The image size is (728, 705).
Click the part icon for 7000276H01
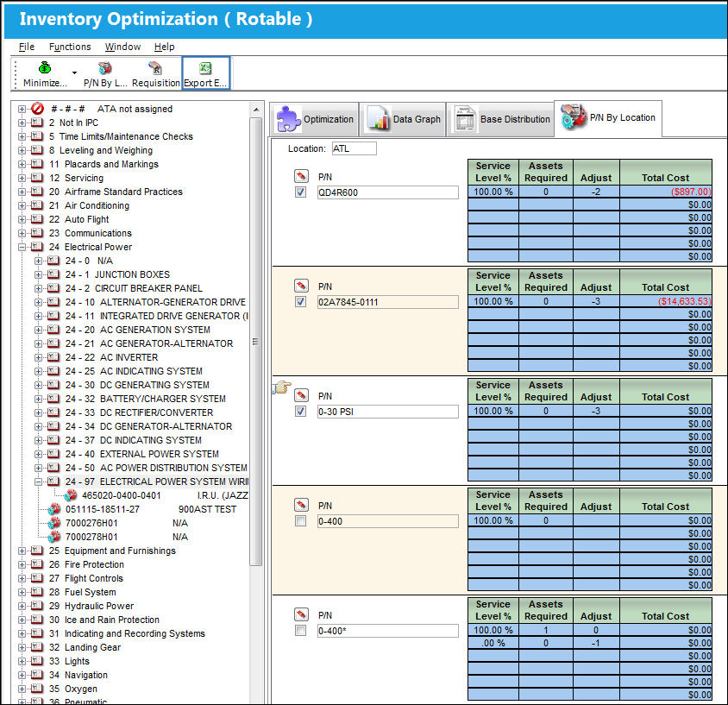(54, 523)
